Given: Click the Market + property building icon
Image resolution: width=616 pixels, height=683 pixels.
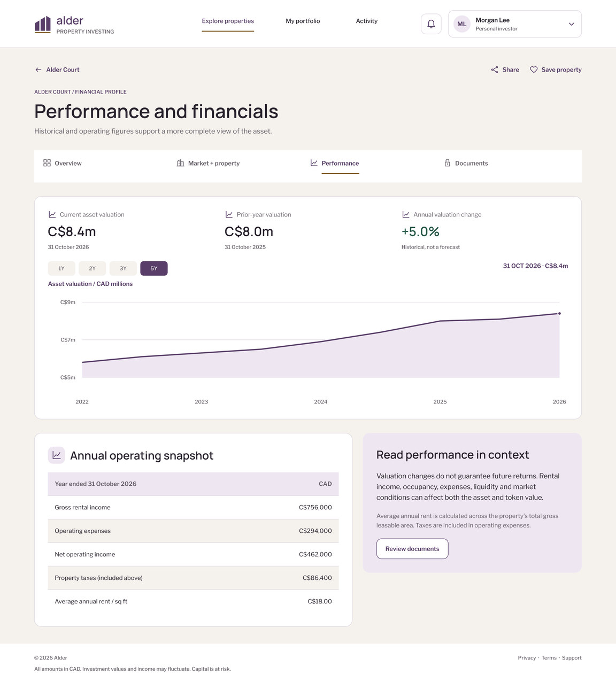Looking at the screenshot, I should click(181, 163).
